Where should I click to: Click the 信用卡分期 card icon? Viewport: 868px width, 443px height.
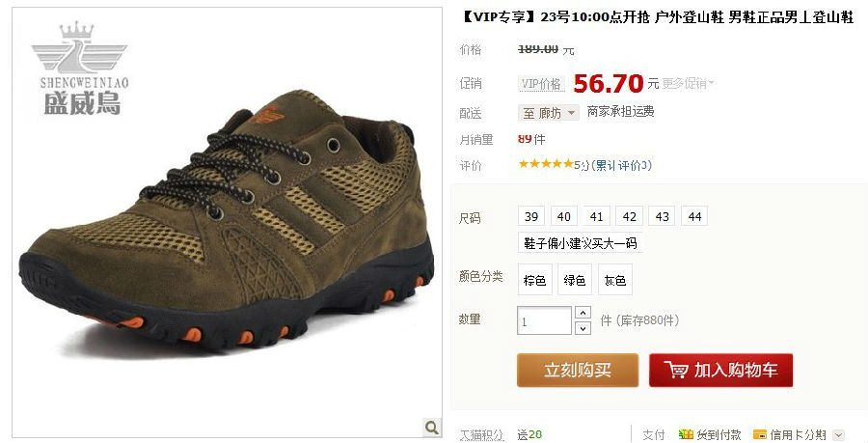[760, 434]
